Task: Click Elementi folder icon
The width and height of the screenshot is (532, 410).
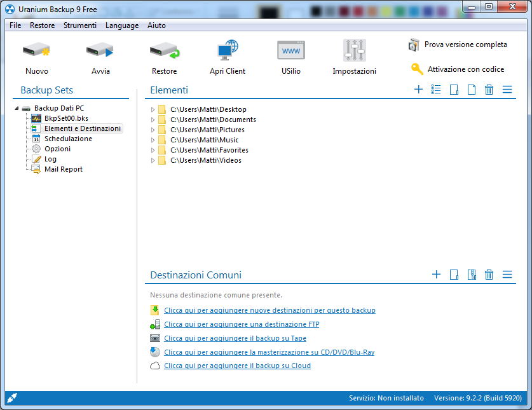Action: tap(454, 90)
